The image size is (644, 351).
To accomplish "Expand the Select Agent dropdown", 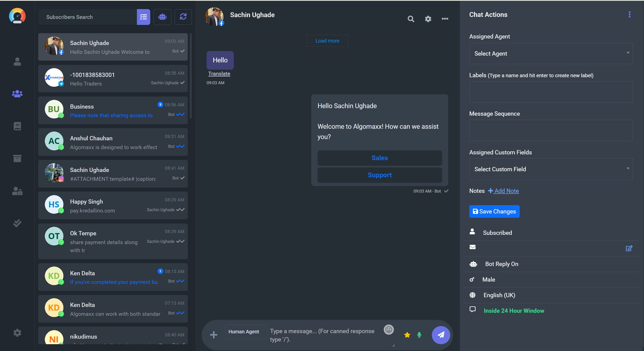I will [x=551, y=53].
